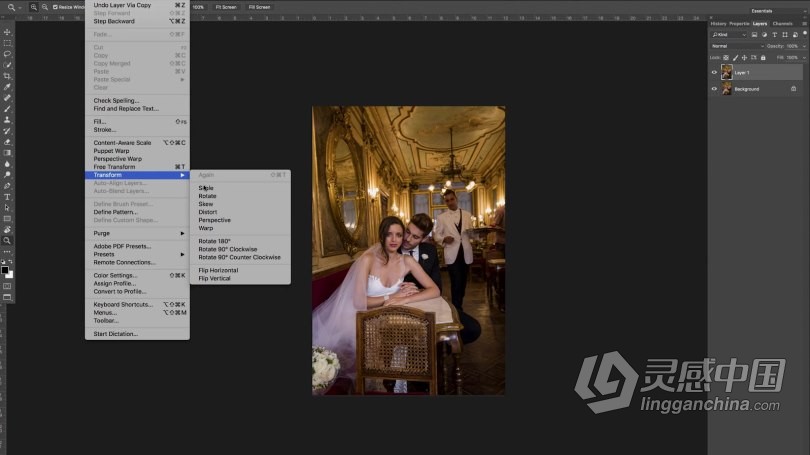Select the Rectangle shape tool
Image resolution: width=810 pixels, height=455 pixels.
point(7,218)
